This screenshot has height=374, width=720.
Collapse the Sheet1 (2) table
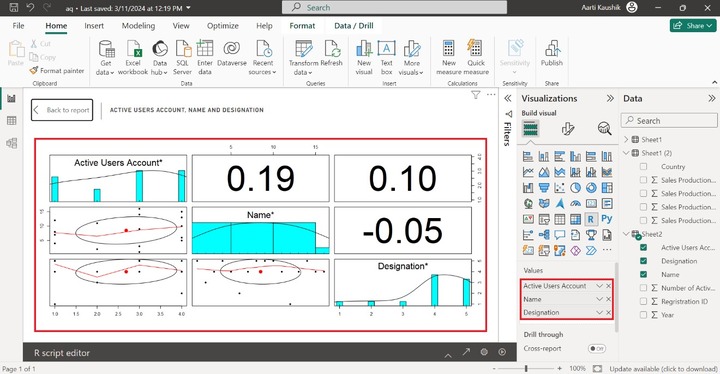[626, 153]
